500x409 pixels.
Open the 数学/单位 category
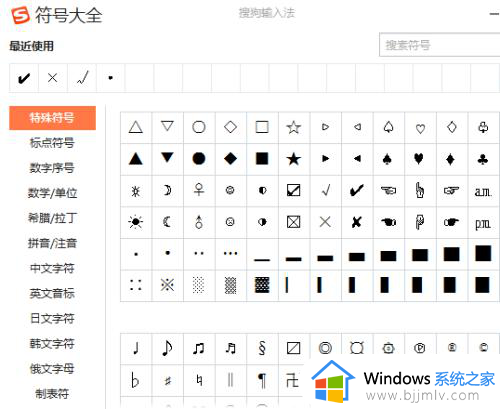pos(52,193)
